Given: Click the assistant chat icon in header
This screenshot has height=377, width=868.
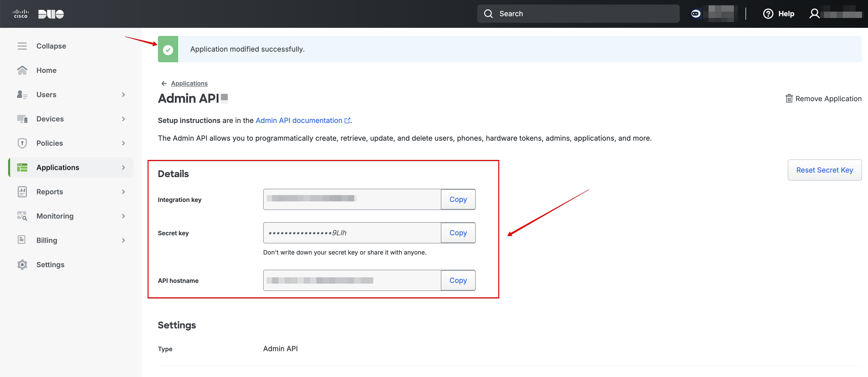Looking at the screenshot, I should (696, 14).
